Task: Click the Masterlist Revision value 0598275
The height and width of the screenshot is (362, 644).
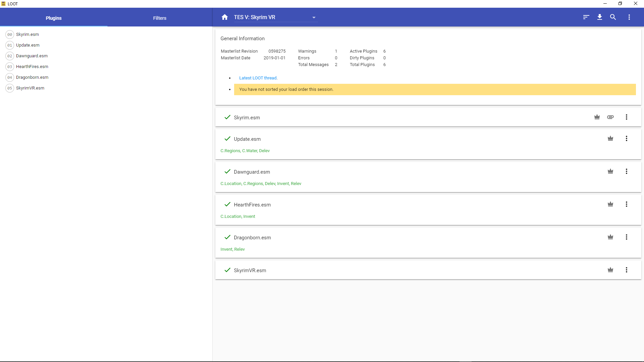Action: (277, 51)
